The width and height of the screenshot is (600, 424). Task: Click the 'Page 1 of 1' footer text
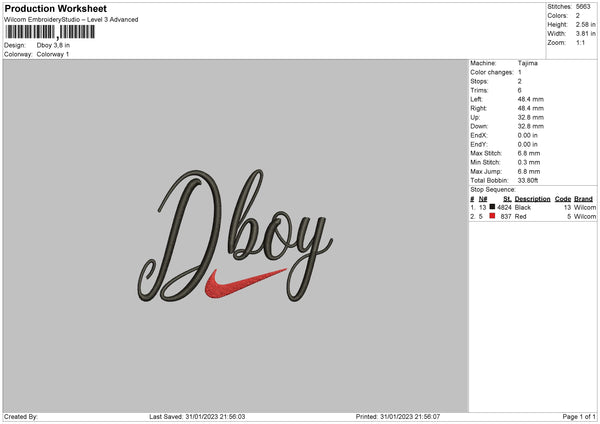(x=579, y=416)
